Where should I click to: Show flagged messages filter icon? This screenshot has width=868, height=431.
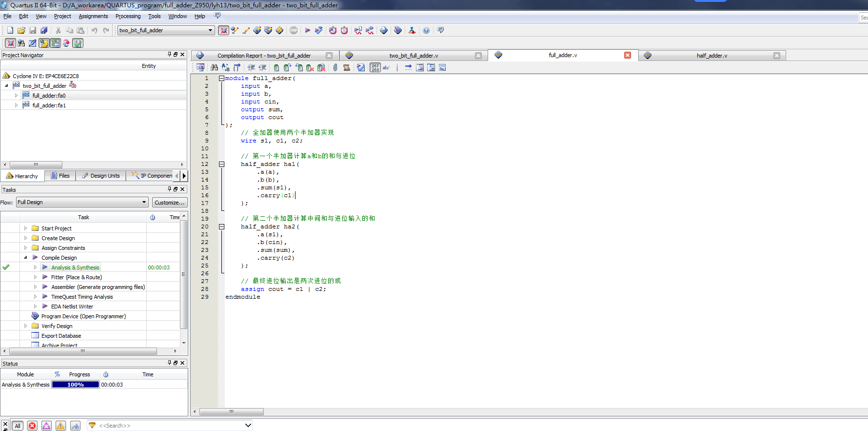pyautogui.click(x=75, y=426)
